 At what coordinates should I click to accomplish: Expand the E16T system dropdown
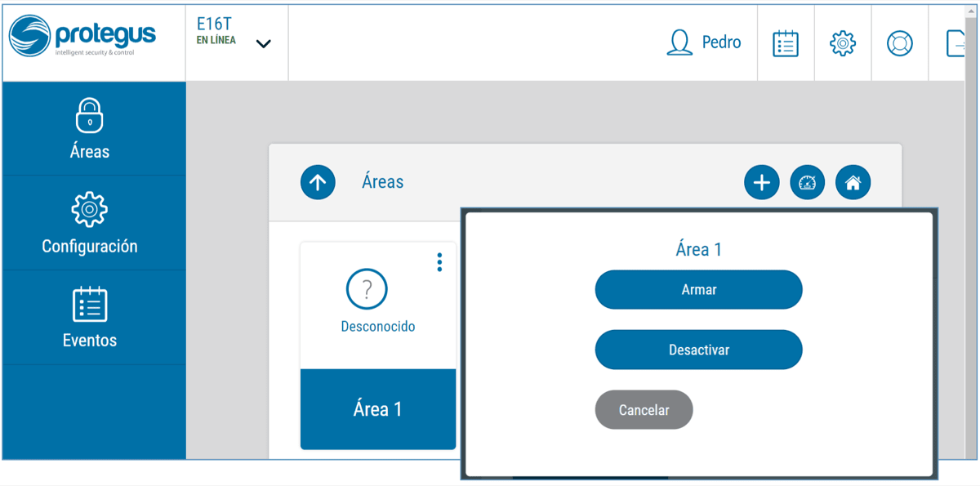[263, 44]
